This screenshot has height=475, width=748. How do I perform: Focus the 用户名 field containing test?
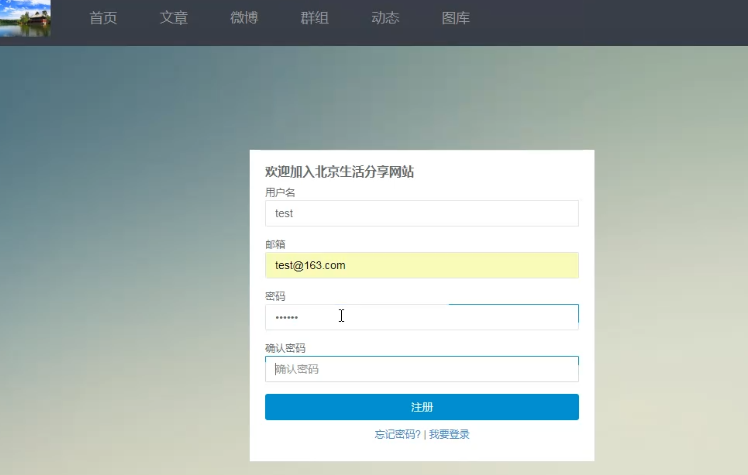pos(422,213)
